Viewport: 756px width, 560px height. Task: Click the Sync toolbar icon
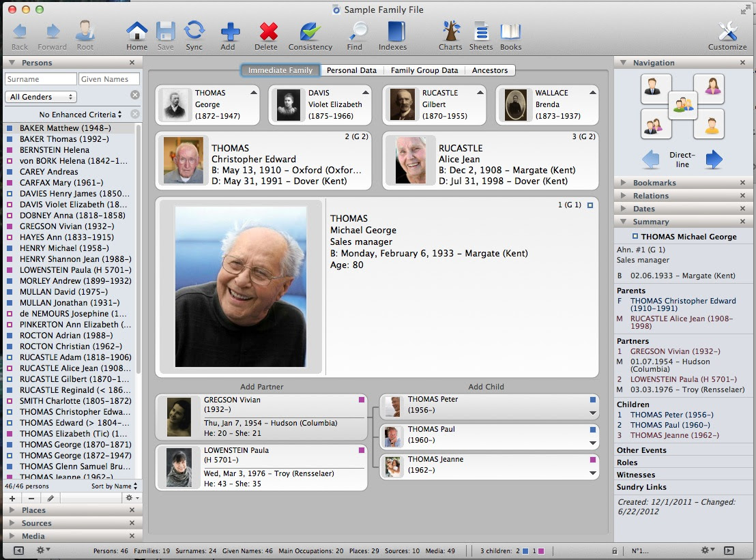[x=194, y=31]
